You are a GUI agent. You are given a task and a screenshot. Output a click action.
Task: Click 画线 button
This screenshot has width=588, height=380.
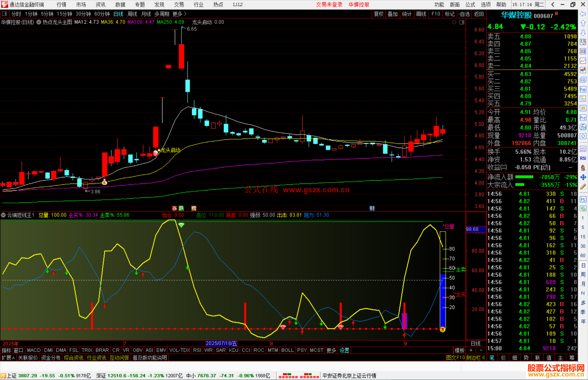click(421, 14)
